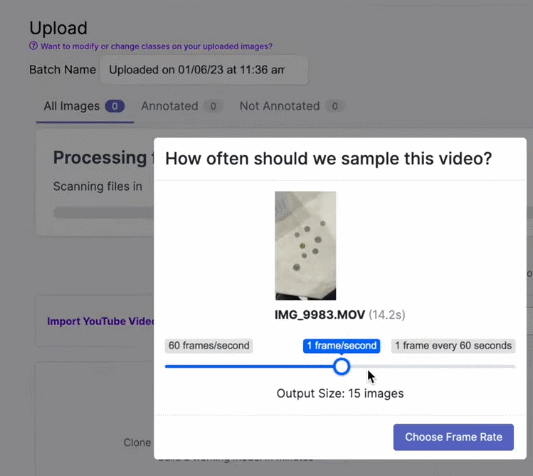Screen dimensions: 533x476
Task: Select the 60 frames/second label
Action: pyautogui.click(x=209, y=346)
